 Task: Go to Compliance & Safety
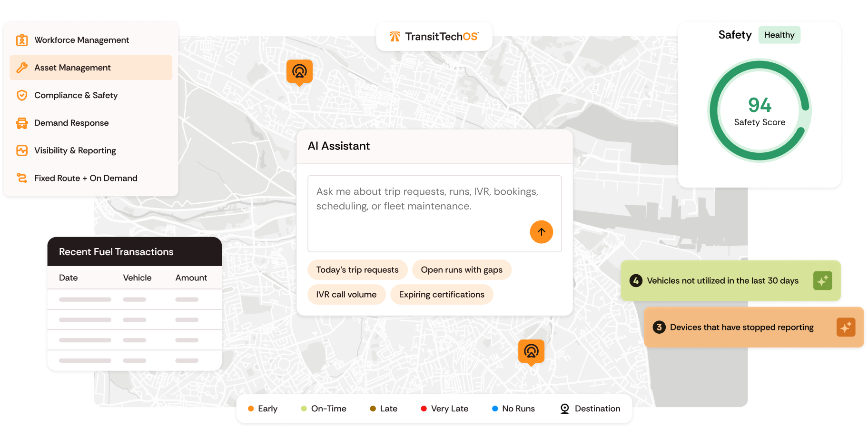coord(91,95)
